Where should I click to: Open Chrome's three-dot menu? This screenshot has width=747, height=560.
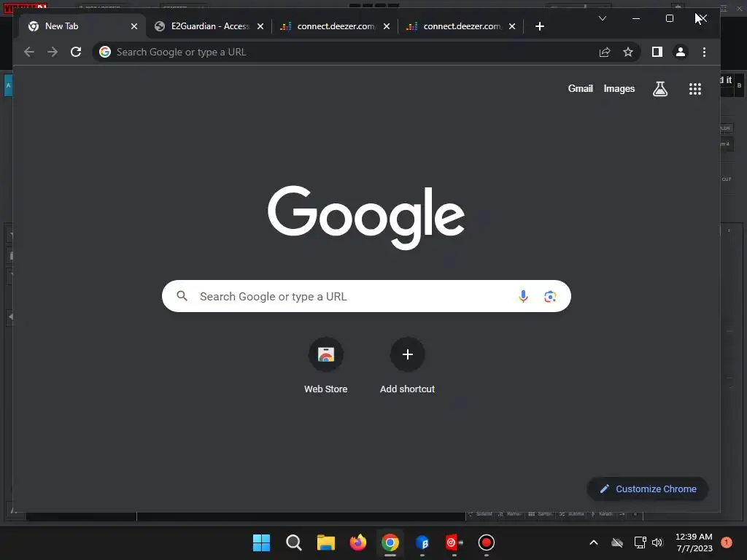[x=704, y=52]
